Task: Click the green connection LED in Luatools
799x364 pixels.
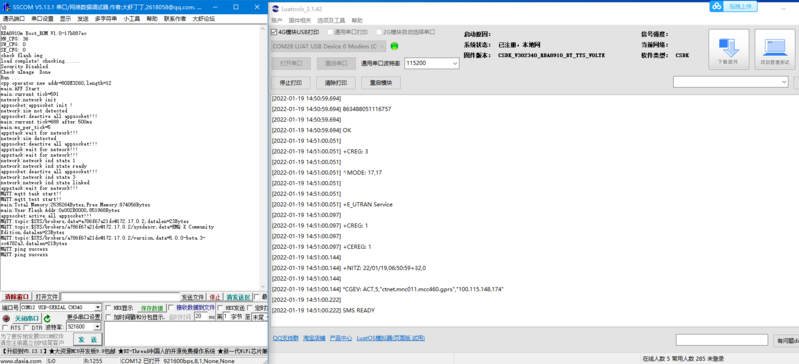Action: pos(394,46)
